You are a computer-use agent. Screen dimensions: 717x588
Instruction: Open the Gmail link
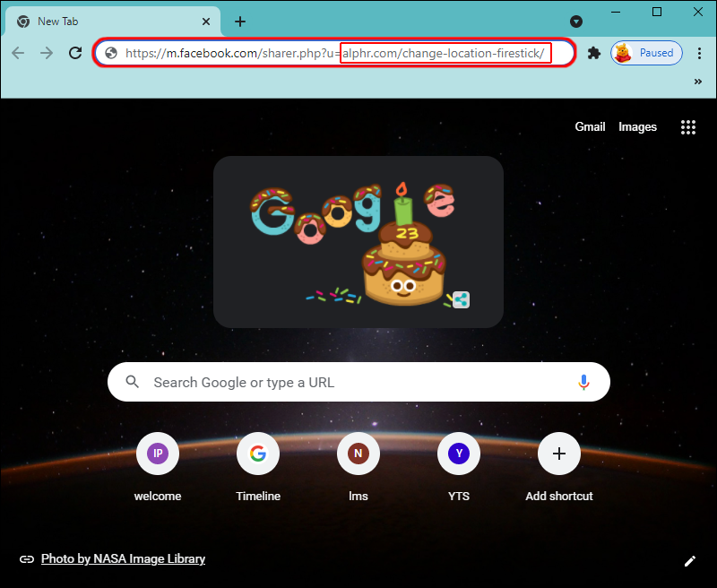point(590,126)
